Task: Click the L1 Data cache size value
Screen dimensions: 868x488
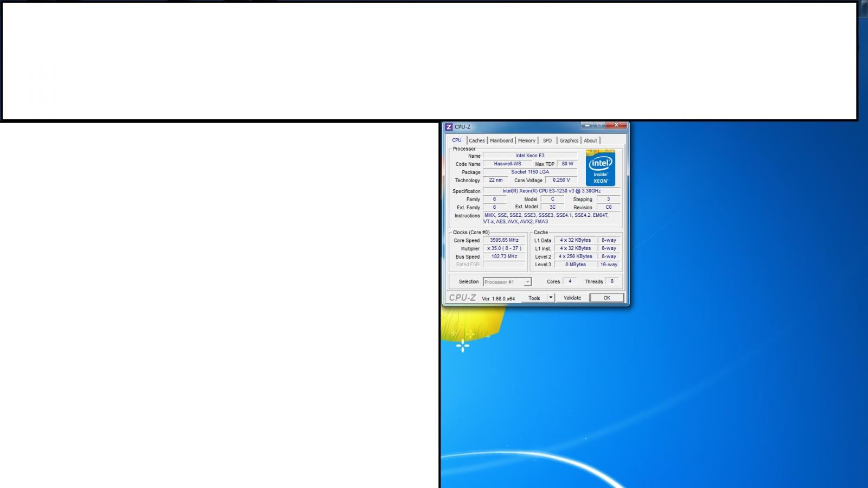Action: 575,240
